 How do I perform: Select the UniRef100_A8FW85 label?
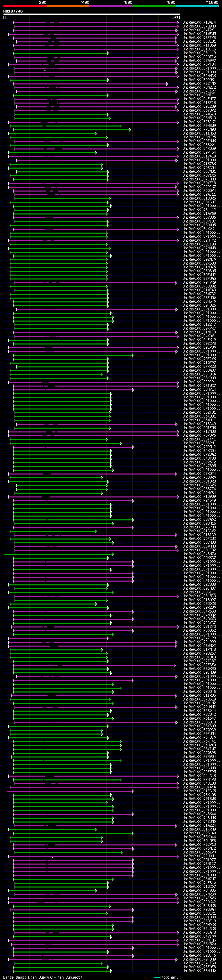coord(199,890)
